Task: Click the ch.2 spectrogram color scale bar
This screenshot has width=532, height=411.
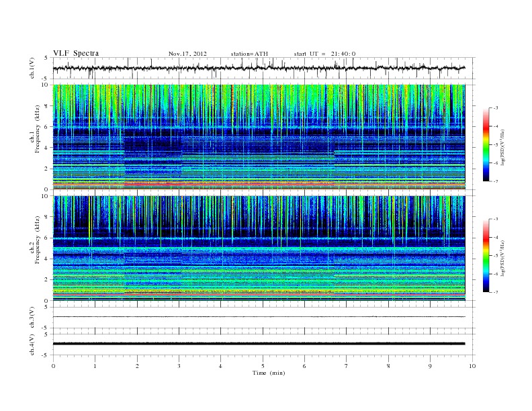Action: click(x=486, y=255)
